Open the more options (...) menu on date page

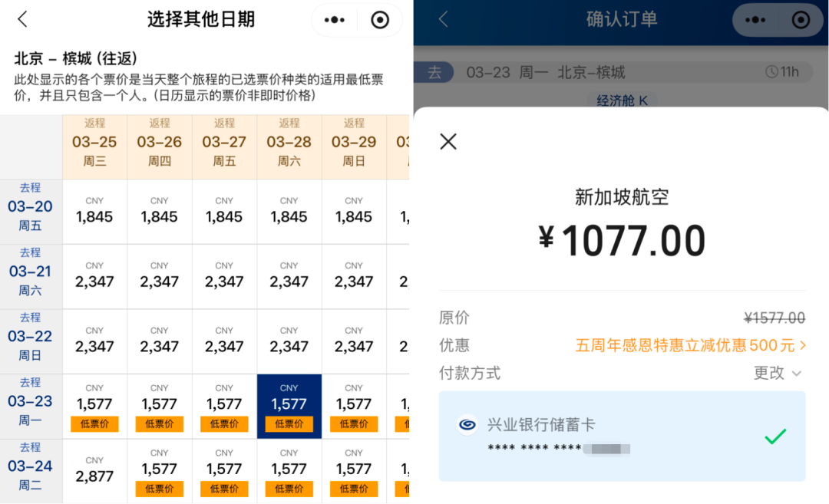pyautogui.click(x=335, y=18)
